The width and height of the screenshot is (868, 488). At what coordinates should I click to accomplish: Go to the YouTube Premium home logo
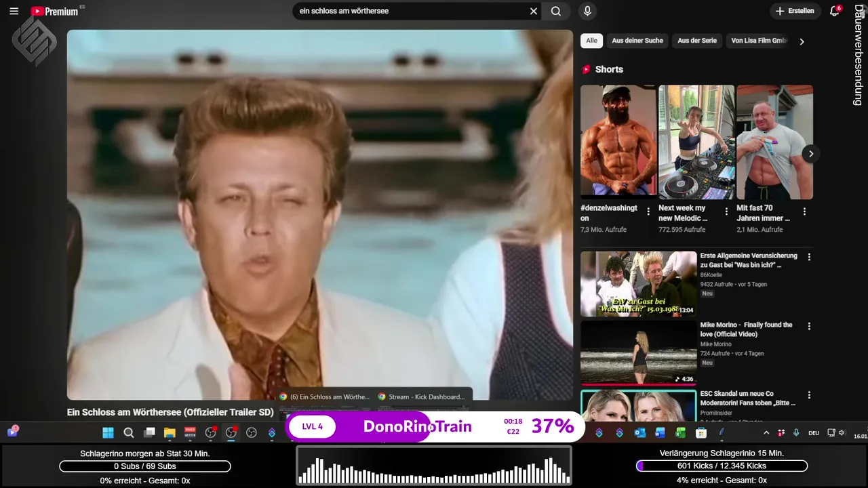(55, 12)
